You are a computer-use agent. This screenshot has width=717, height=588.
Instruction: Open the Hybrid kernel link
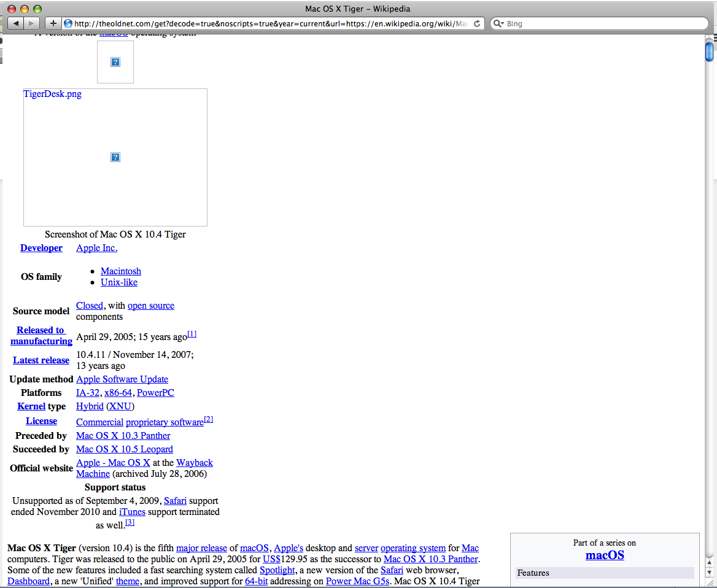pyautogui.click(x=90, y=406)
